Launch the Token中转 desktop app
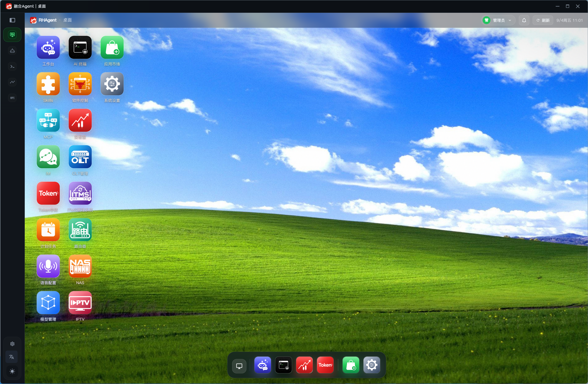Screen dimensions: 588x384 48,193
